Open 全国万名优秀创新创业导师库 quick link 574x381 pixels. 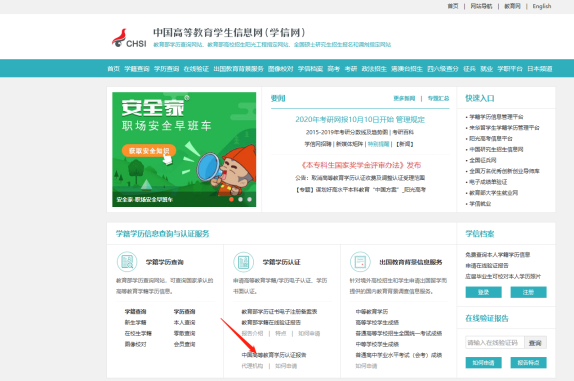pyautogui.click(x=504, y=171)
